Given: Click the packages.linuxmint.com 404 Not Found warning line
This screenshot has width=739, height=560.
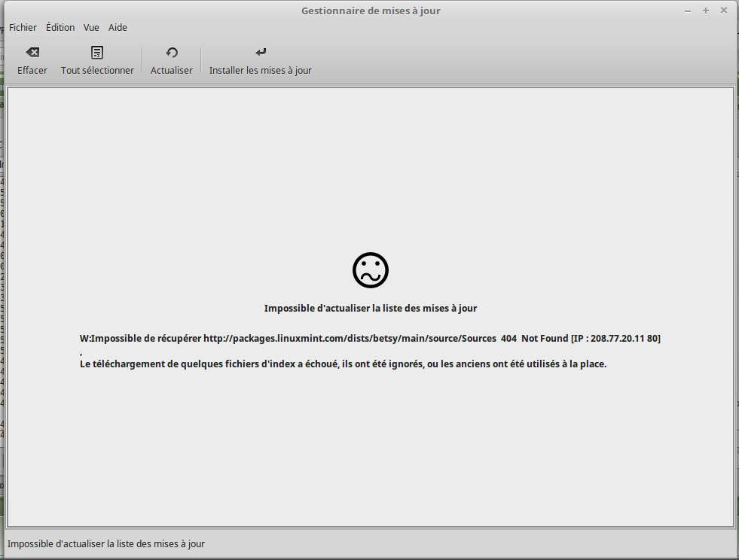Looking at the screenshot, I should tap(370, 338).
